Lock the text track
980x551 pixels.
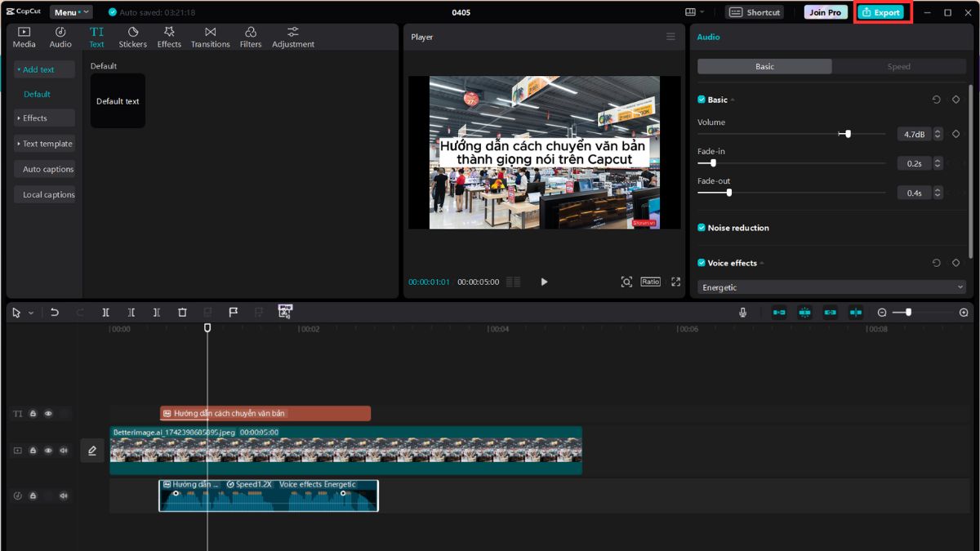33,414
